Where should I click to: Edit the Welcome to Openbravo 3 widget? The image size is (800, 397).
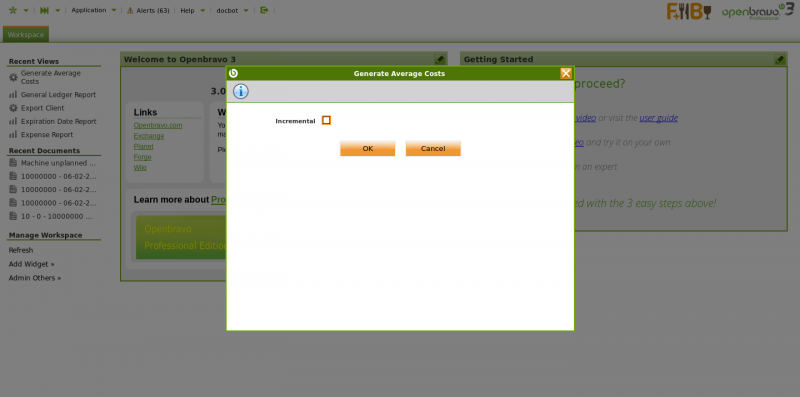tap(439, 60)
